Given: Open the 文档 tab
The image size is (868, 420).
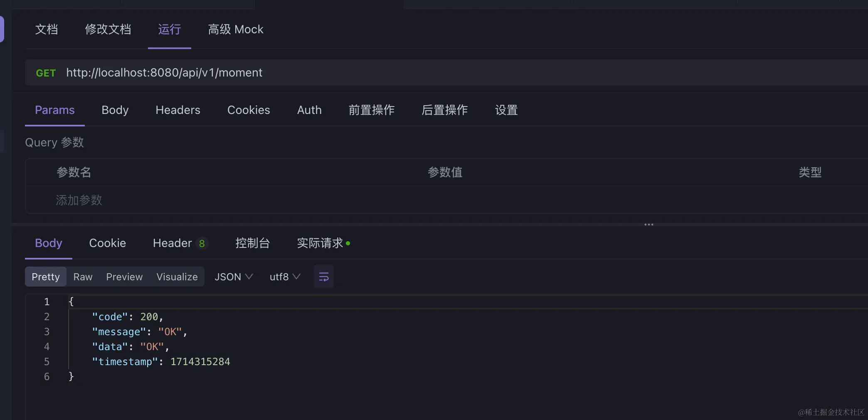Looking at the screenshot, I should [47, 30].
